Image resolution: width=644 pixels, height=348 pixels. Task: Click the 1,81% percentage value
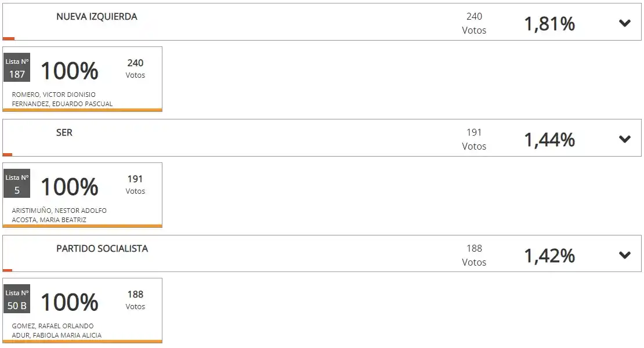click(549, 24)
